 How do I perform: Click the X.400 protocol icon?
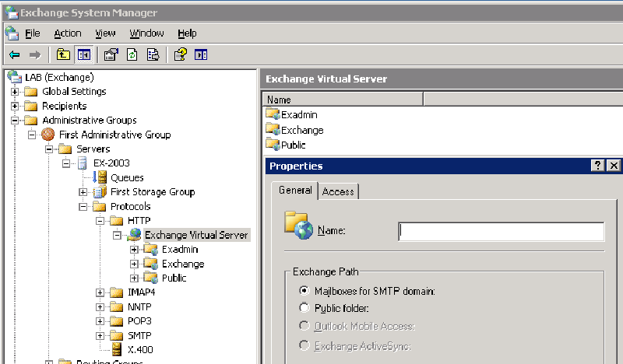(116, 349)
